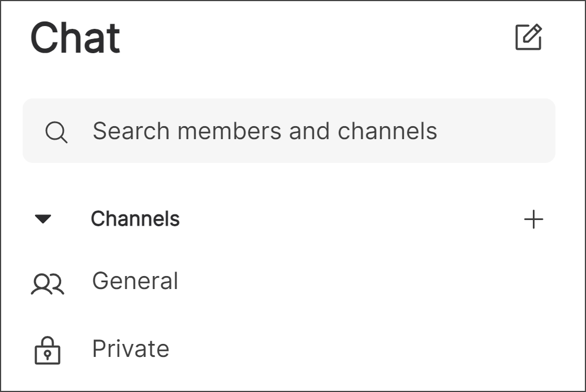Click the magnifying glass search icon
Image resolution: width=586 pixels, height=392 pixels.
57,131
